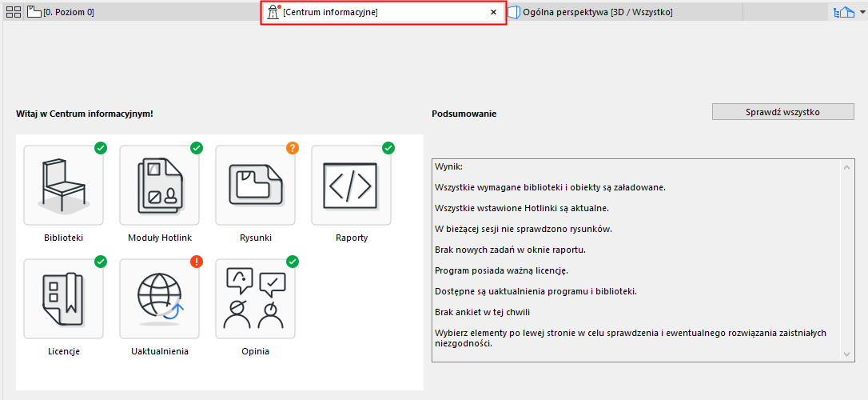Click the green check badge on Opinia
The height and width of the screenshot is (400, 868).
coord(293,262)
